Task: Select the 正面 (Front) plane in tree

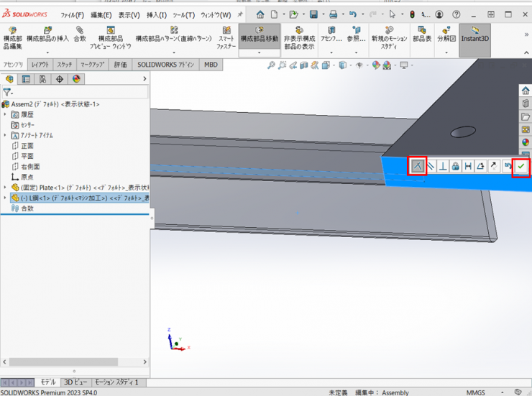Action: (x=27, y=146)
